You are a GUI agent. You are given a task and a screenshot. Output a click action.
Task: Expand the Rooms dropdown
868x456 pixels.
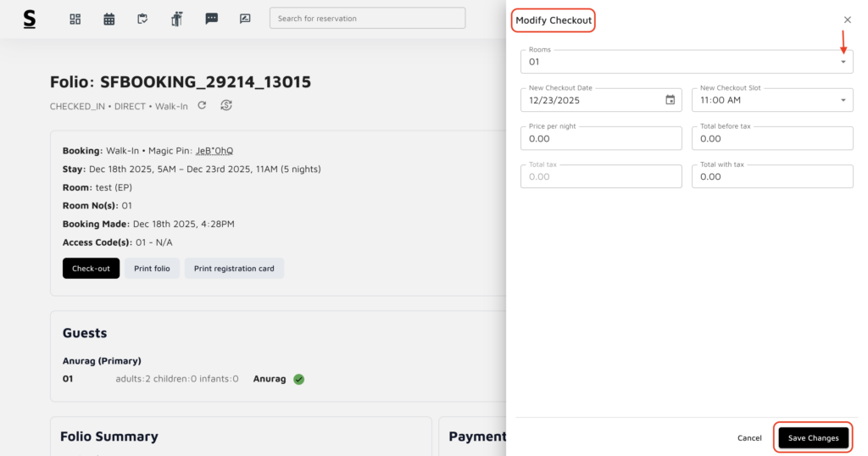pyautogui.click(x=843, y=62)
